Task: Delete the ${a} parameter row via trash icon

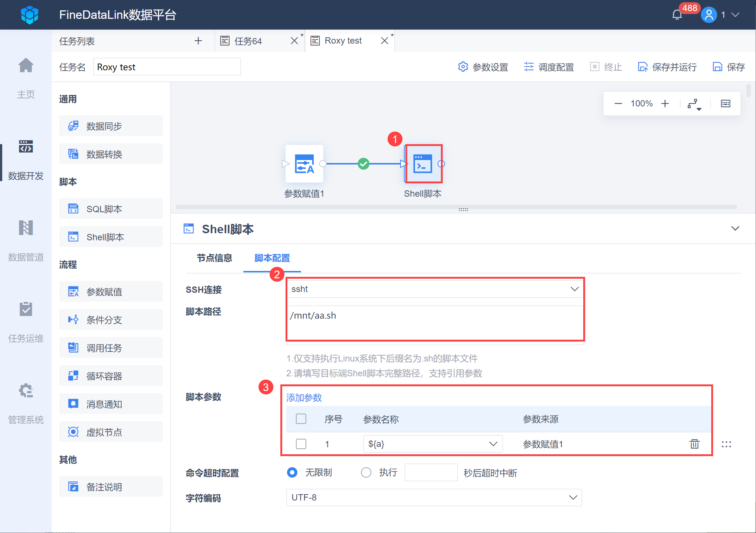Action: point(694,444)
